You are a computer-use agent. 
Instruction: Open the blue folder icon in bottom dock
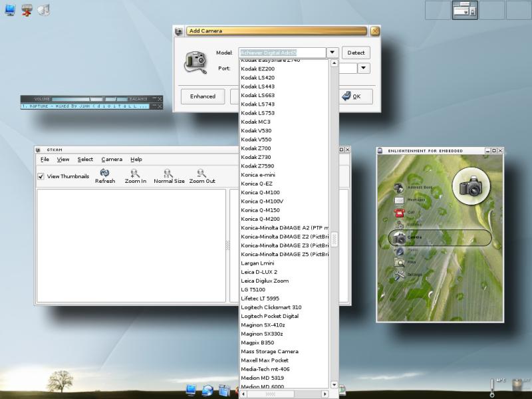click(x=224, y=390)
